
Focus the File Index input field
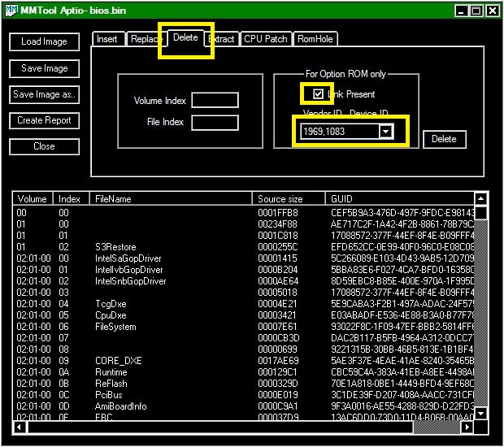(x=215, y=123)
